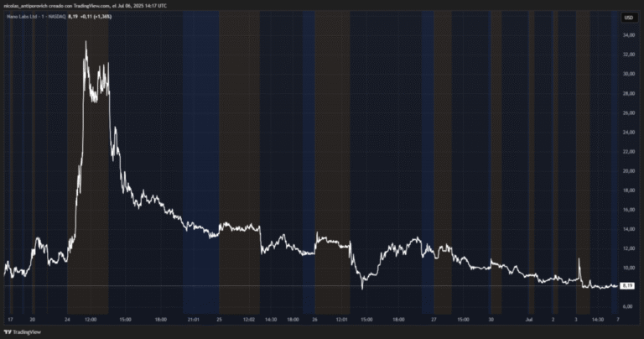Click the 7 date label on time axis
Viewport: 644px width, 339px height.
(618, 319)
